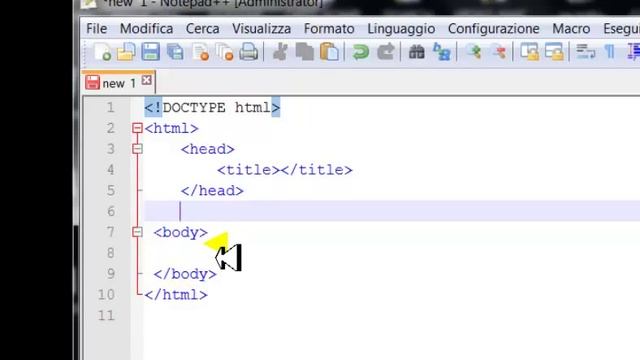This screenshot has height=360, width=640.
Task: Toggle synchronized horizontal scrolling icon
Action: 554,53
